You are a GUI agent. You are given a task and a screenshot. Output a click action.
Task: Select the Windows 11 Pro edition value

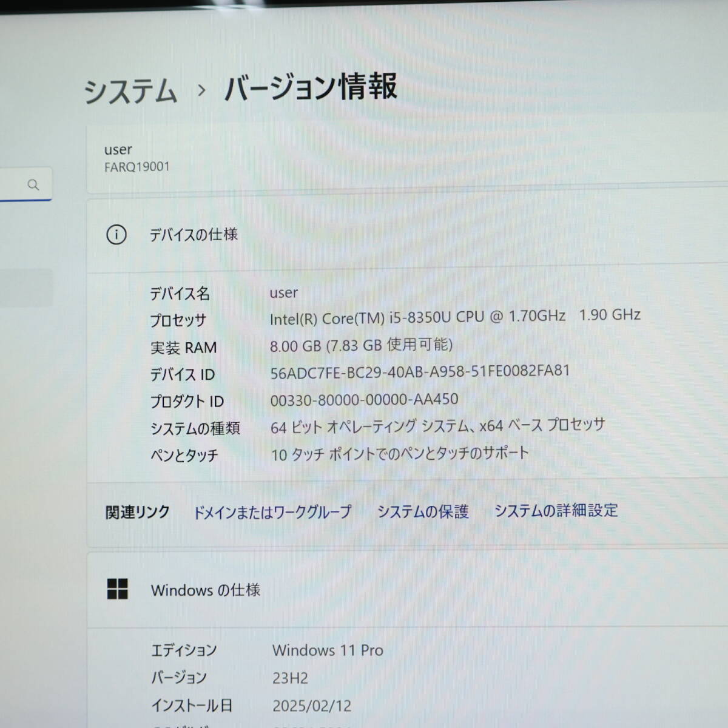pyautogui.click(x=328, y=650)
